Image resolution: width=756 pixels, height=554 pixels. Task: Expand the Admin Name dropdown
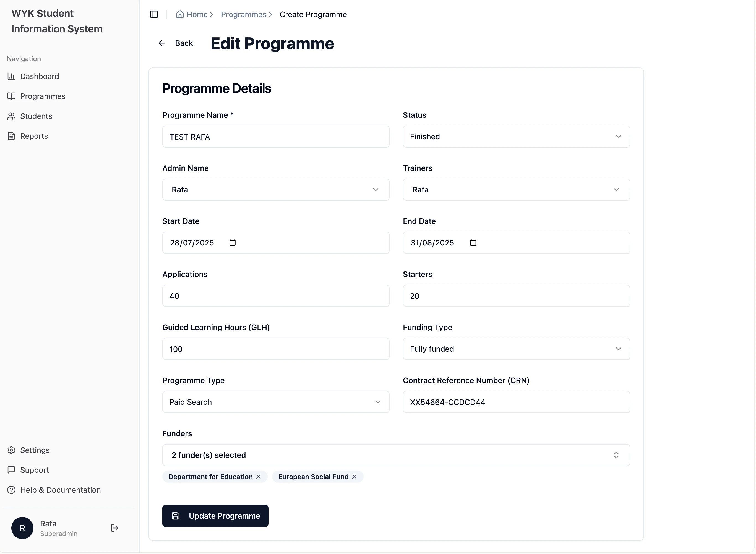275,190
